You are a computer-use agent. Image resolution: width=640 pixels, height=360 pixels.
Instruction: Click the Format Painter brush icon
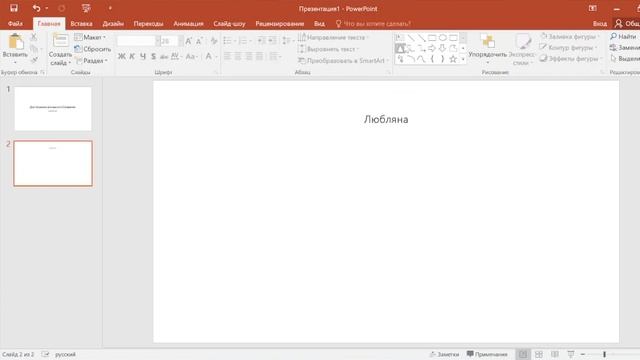(x=34, y=60)
